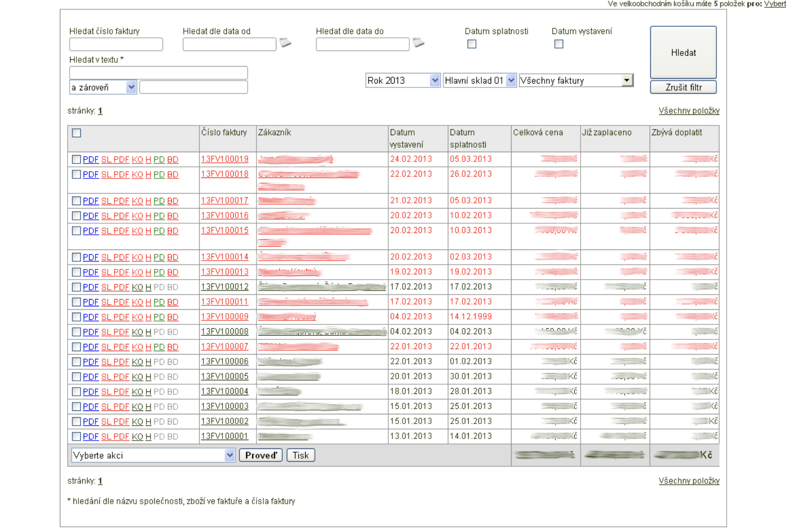Check the select-all checkbox in table header

(76, 133)
